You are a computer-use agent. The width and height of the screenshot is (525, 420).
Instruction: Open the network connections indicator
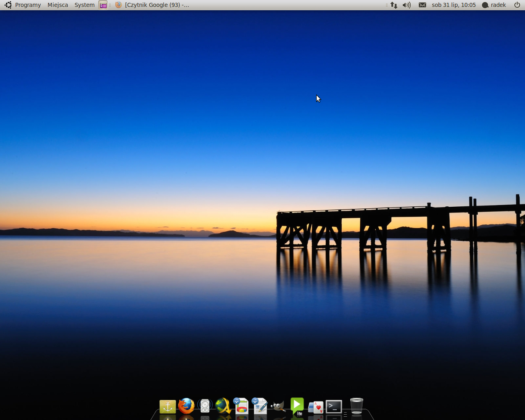[x=394, y=5]
